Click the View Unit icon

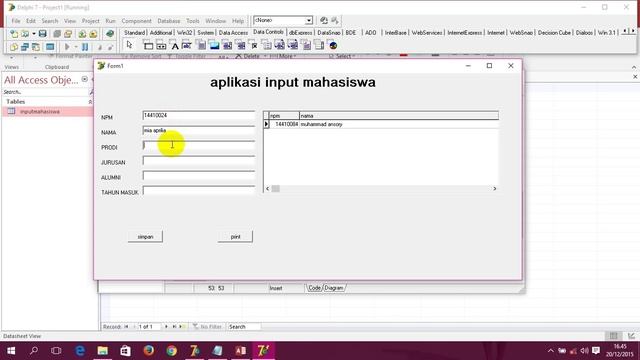point(14,47)
